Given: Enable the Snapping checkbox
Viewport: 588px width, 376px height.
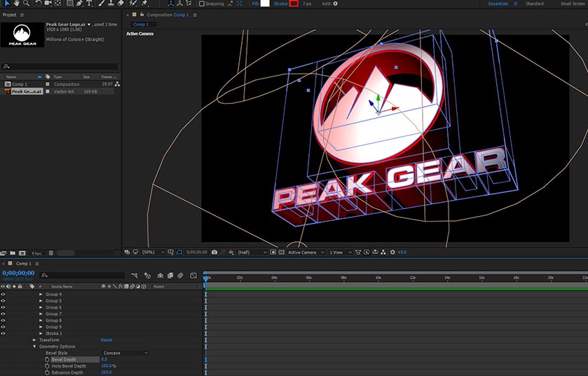Looking at the screenshot, I should tap(202, 4).
